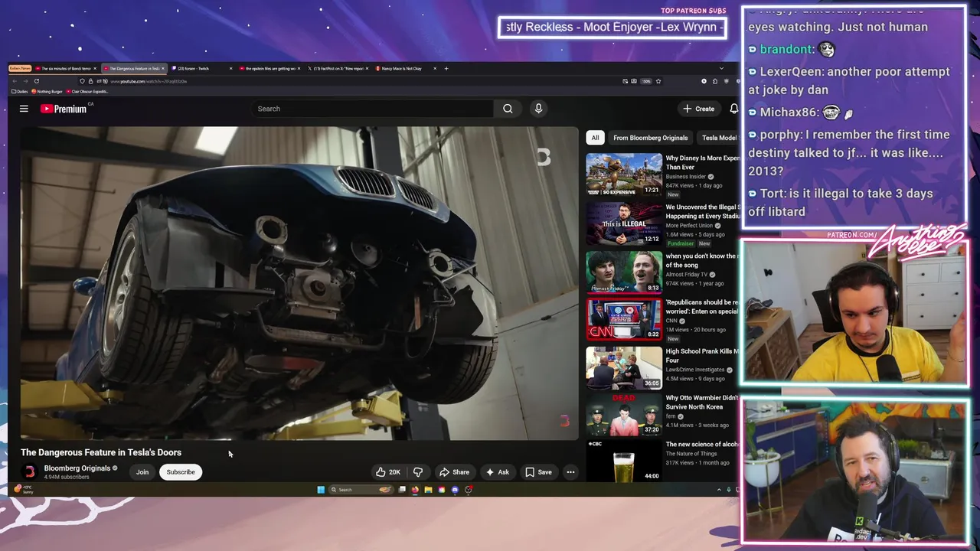Image resolution: width=980 pixels, height=551 pixels.
Task: Open The new science of alcohol thumbnail
Action: coord(624,461)
